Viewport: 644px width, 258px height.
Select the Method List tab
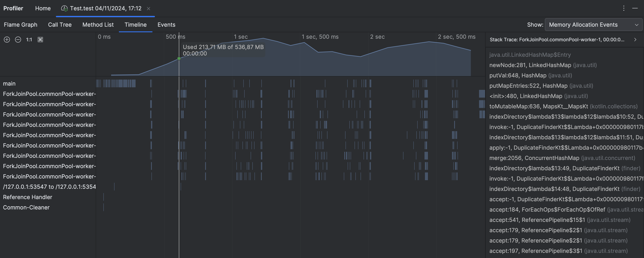coord(98,25)
